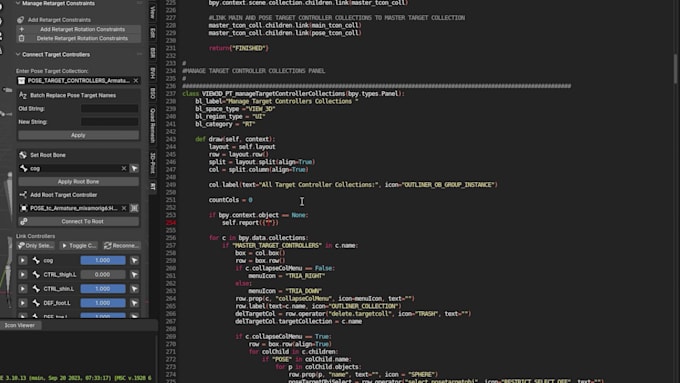680x383 pixels.
Task: Click the bone icon in CTRL_thigh.L row
Action: [36, 275]
